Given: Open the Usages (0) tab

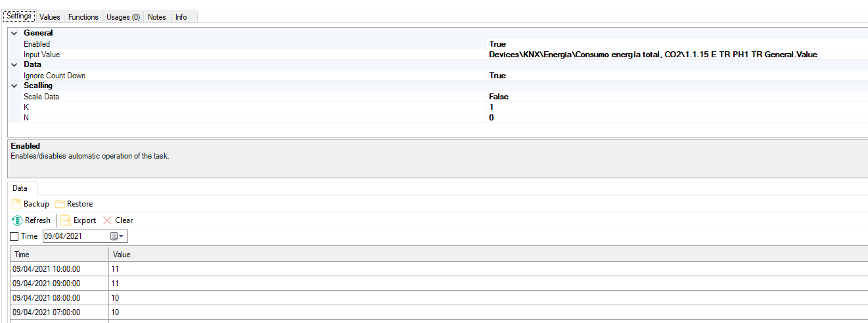Looking at the screenshot, I should (x=123, y=17).
